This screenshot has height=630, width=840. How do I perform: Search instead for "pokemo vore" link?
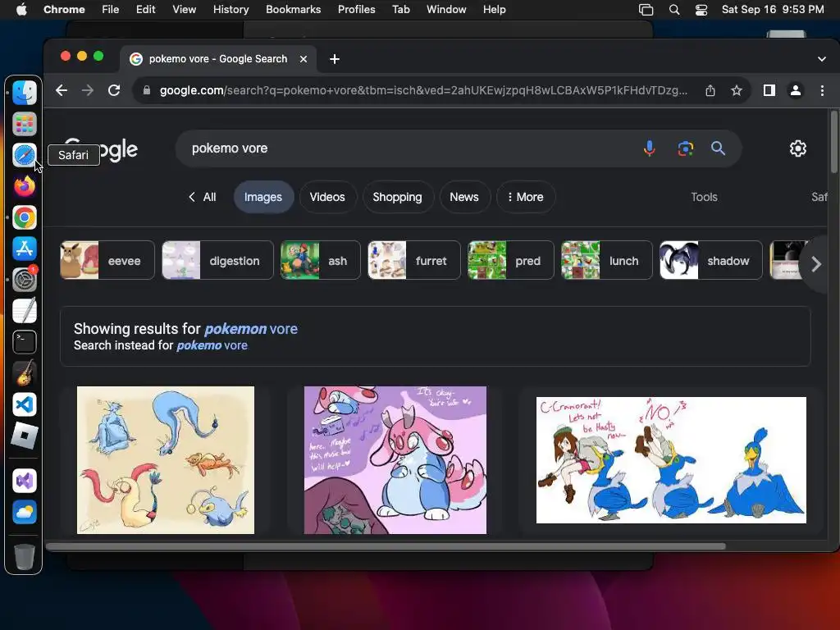tap(212, 345)
